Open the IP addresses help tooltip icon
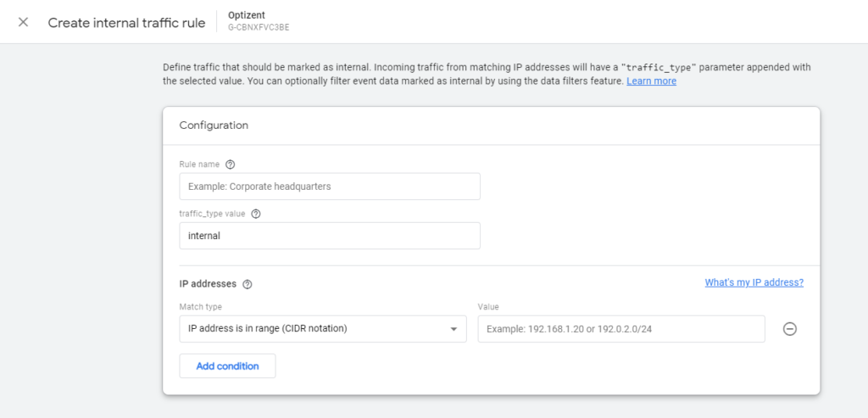868x418 pixels. click(x=248, y=285)
